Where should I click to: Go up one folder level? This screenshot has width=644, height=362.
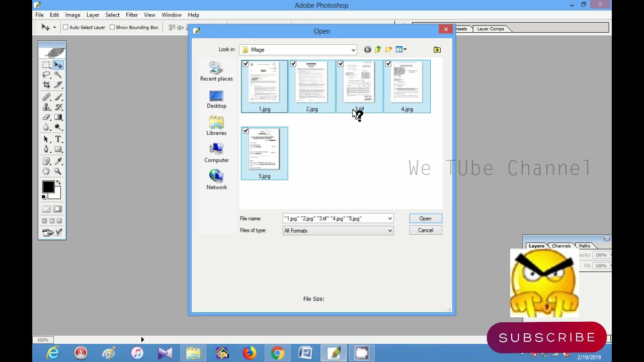point(378,49)
